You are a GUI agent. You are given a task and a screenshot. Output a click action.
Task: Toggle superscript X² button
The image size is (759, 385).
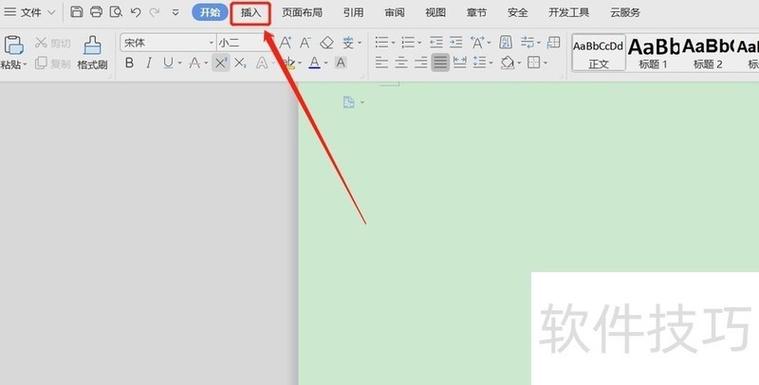[x=221, y=62]
